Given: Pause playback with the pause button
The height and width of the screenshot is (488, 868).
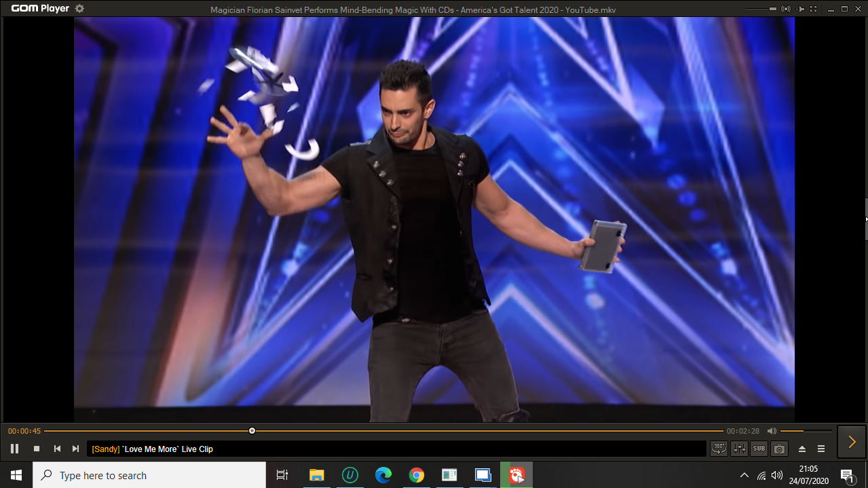Looking at the screenshot, I should 14,449.
